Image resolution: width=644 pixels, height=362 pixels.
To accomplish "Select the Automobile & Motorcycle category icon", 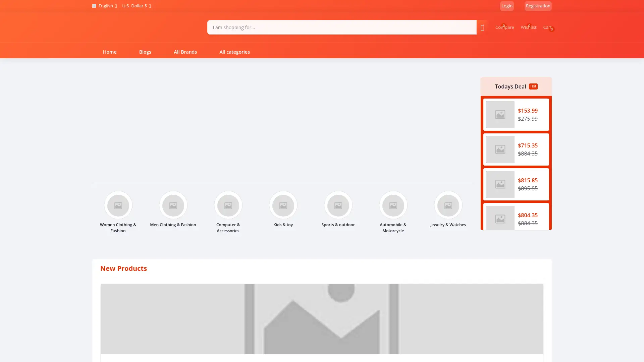I will [393, 205].
